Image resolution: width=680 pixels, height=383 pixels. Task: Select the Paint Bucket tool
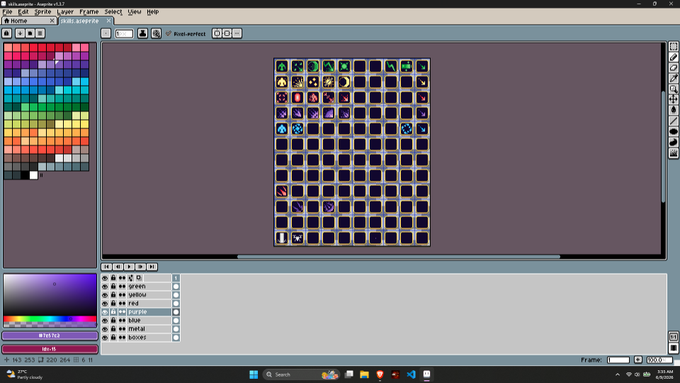coord(673,110)
